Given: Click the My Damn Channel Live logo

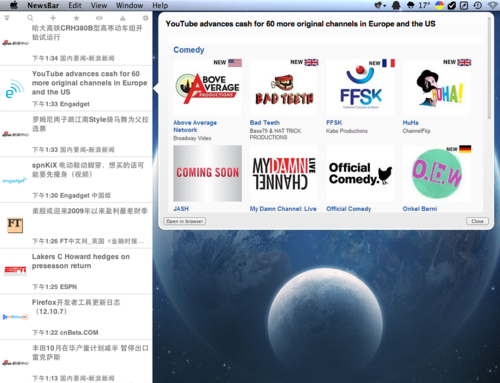Looking at the screenshot, I should point(284,173).
